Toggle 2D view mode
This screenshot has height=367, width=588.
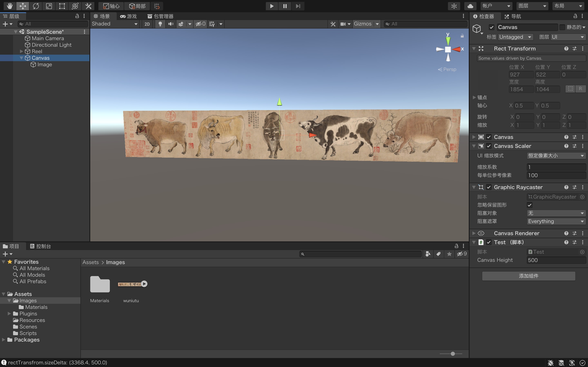tap(147, 24)
